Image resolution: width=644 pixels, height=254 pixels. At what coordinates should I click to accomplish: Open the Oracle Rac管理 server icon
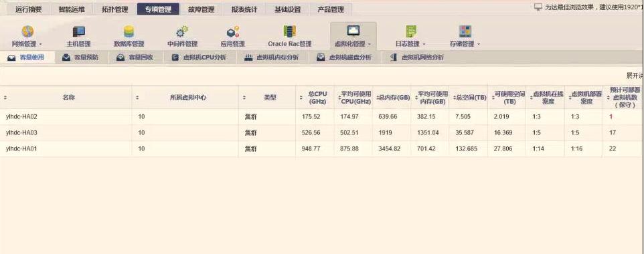[x=290, y=31]
